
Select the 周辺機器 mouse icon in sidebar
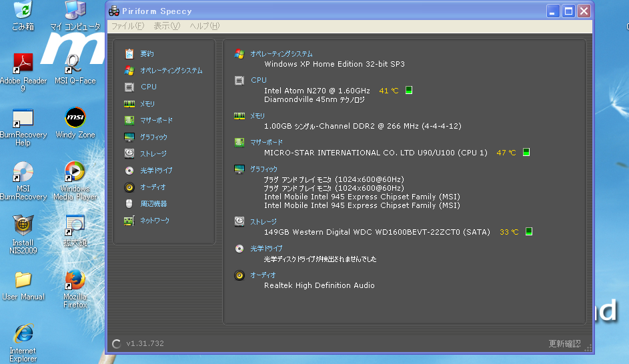[129, 203]
